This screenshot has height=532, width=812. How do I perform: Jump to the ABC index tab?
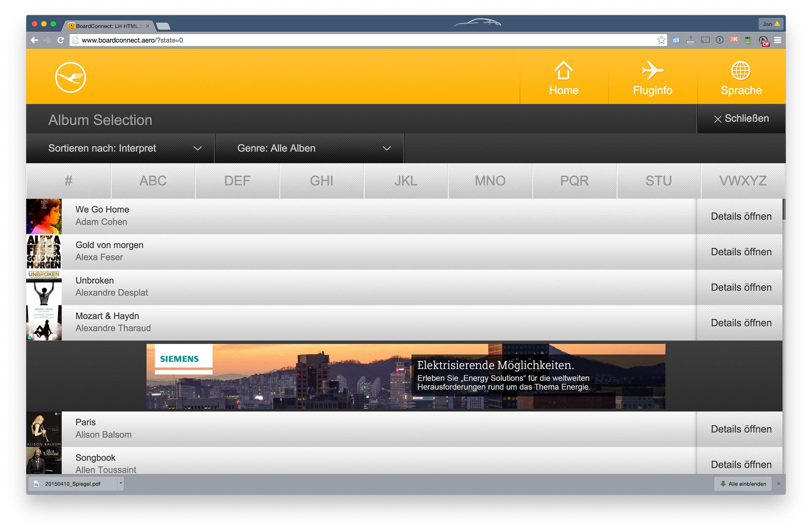[x=153, y=181]
